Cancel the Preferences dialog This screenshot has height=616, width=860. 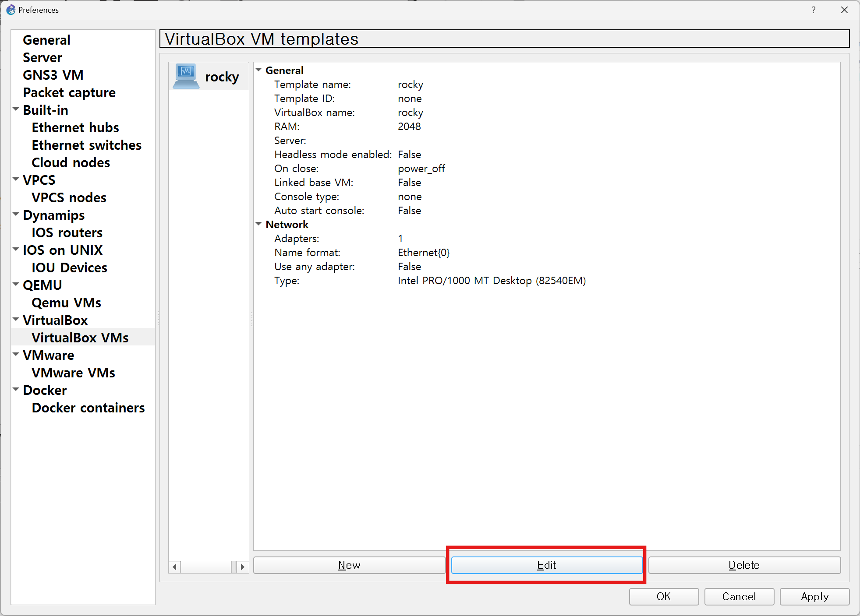coord(739,596)
